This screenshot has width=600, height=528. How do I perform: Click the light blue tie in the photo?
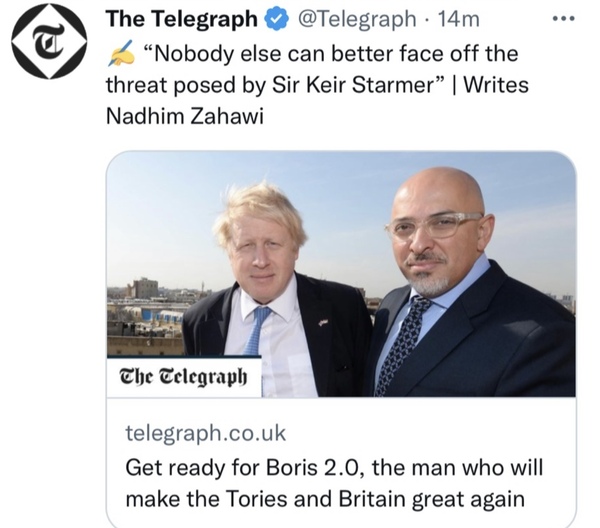point(257,330)
